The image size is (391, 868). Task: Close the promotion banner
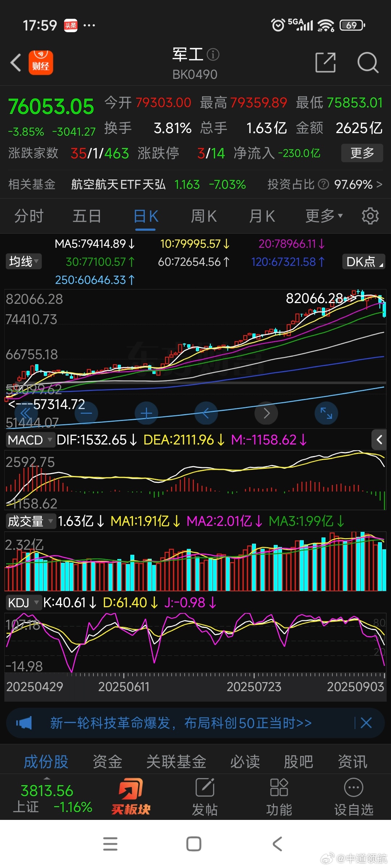click(366, 723)
